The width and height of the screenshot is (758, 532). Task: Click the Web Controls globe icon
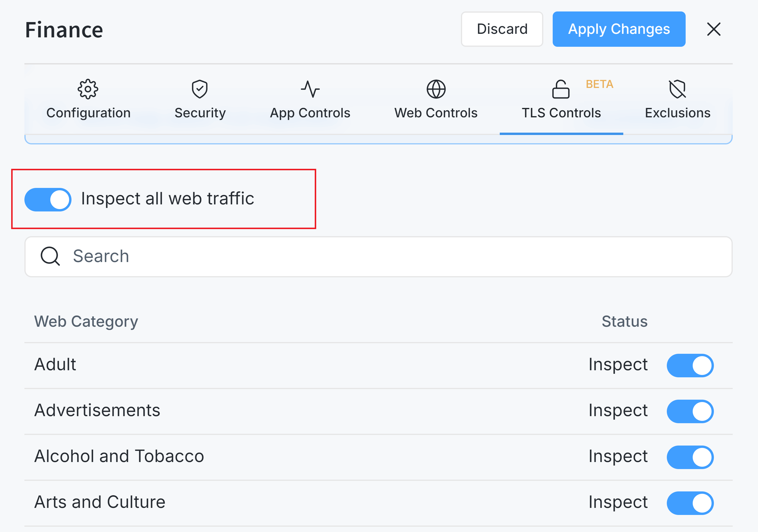click(436, 89)
